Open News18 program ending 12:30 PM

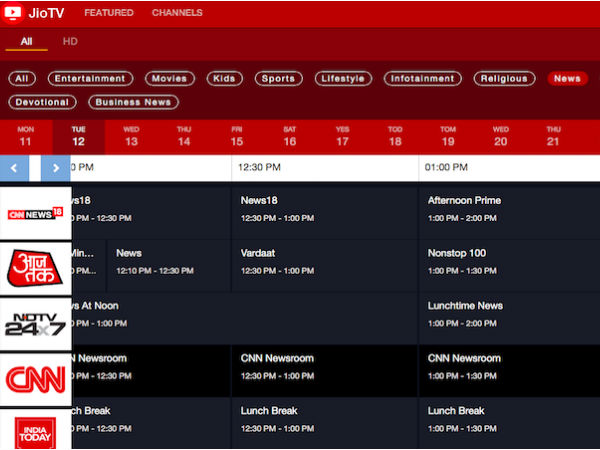151,213
